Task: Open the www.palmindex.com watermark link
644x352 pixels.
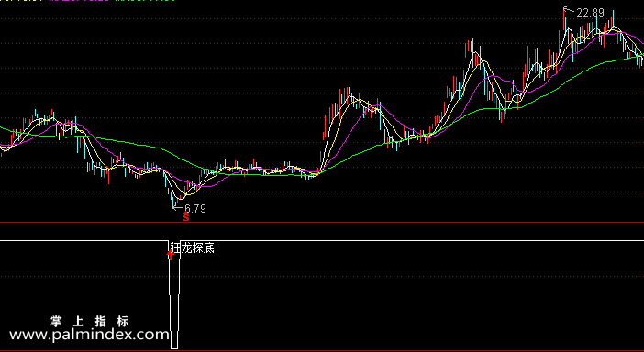Action: (89, 335)
